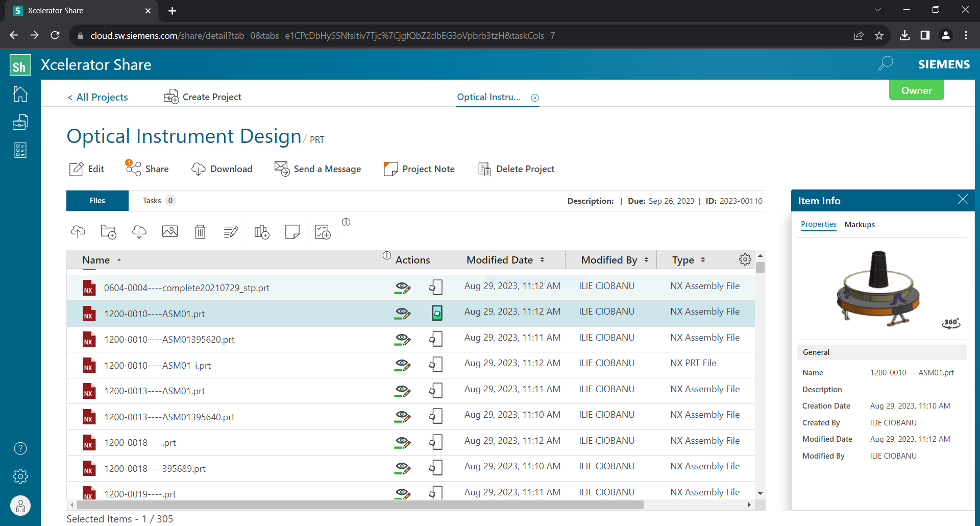Toggle view/markup eye for 1200-0013----ASM01.prt

[402, 391]
